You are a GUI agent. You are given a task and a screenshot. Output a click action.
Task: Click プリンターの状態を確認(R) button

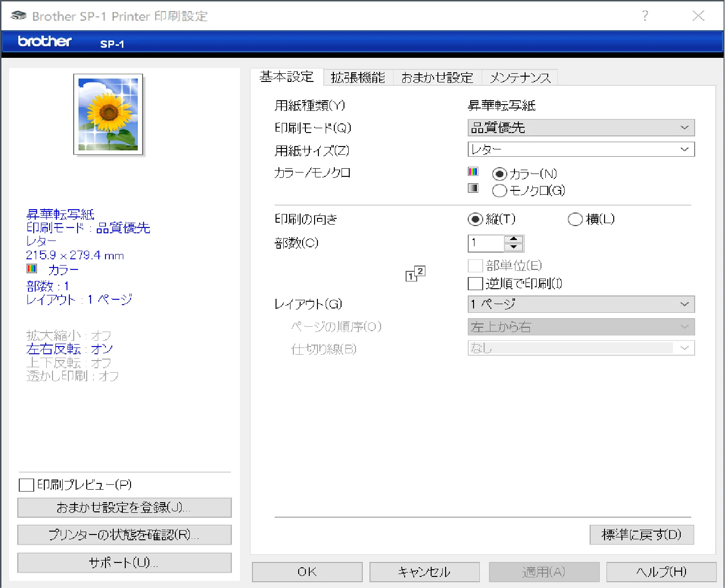(124, 535)
